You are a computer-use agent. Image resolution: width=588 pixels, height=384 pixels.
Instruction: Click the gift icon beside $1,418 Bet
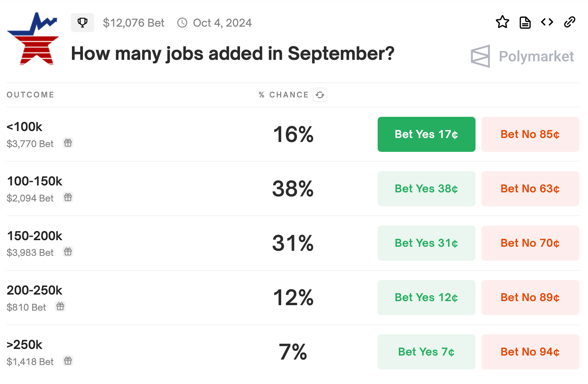tap(68, 361)
